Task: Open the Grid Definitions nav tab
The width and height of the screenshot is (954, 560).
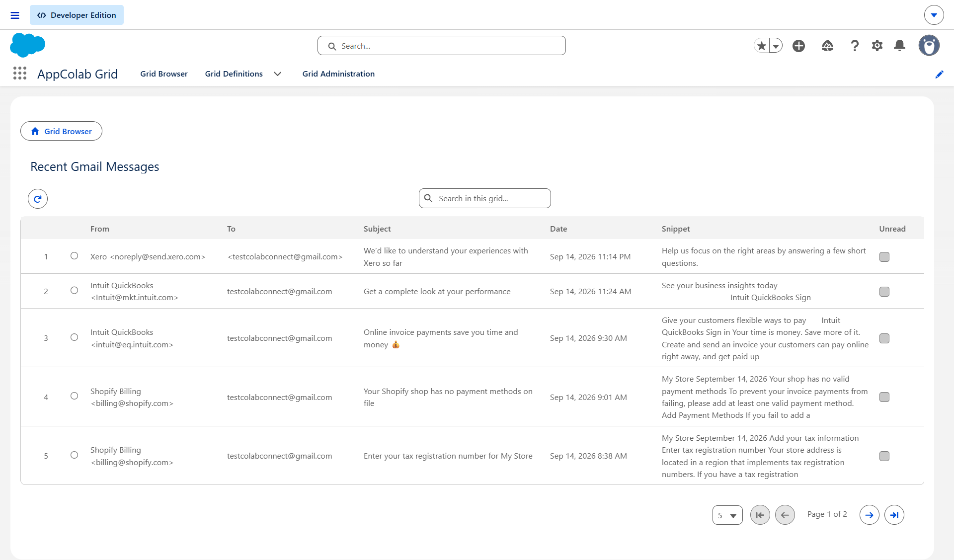Action: pos(234,74)
